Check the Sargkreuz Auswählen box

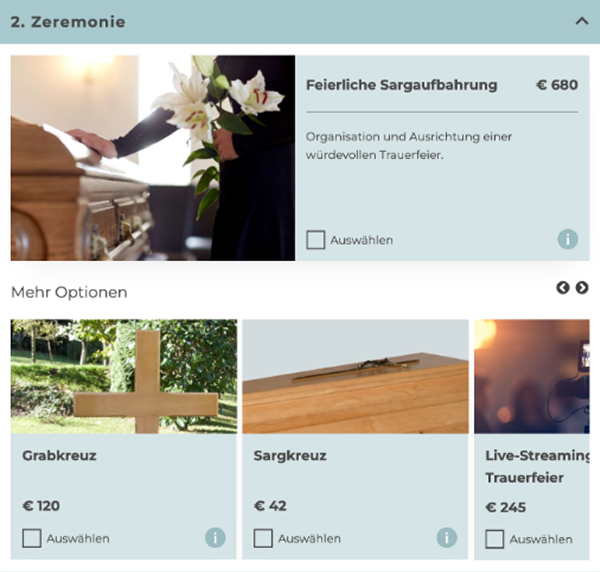[263, 538]
